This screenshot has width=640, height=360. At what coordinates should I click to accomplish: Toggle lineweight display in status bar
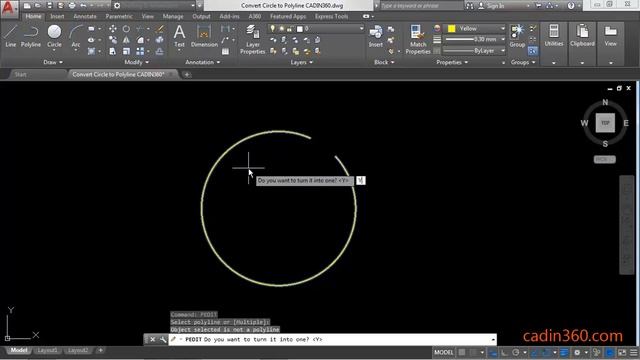(564, 352)
